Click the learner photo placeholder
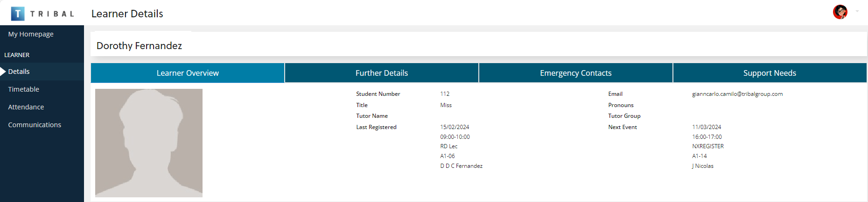 [149, 143]
